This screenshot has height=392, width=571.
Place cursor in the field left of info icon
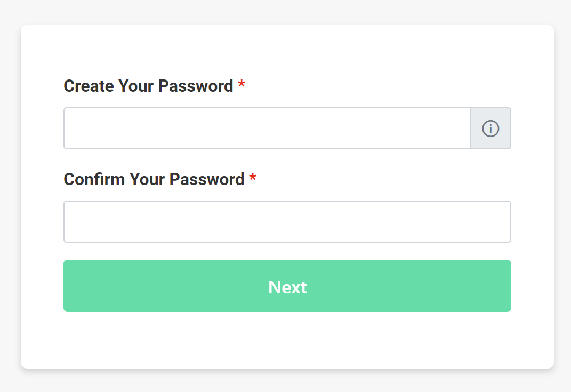267,129
